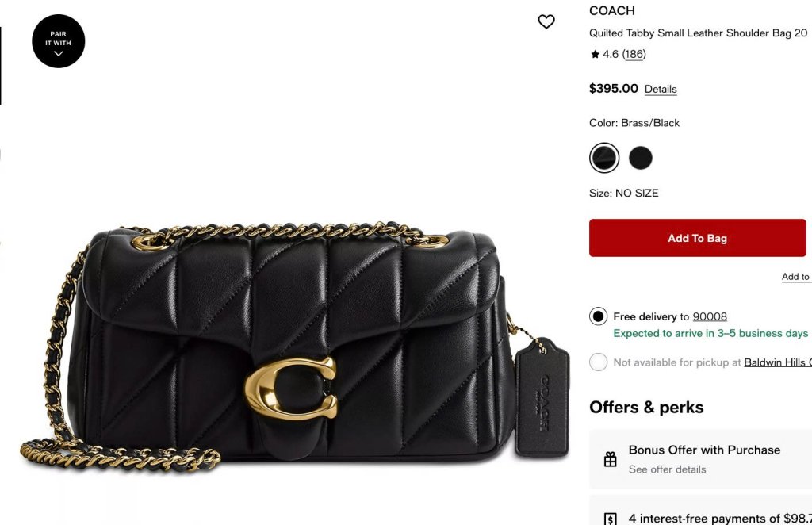This screenshot has height=525, width=812.
Task: Choose the second black color swatch
Action: click(x=641, y=158)
